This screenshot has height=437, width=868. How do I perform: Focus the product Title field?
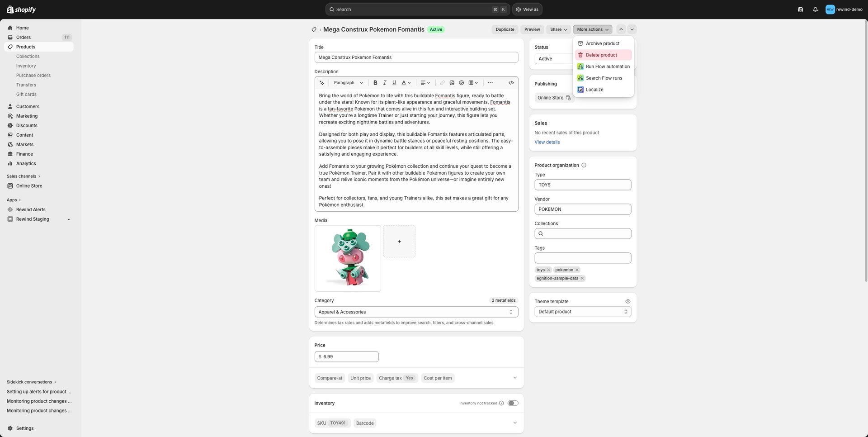(x=416, y=57)
